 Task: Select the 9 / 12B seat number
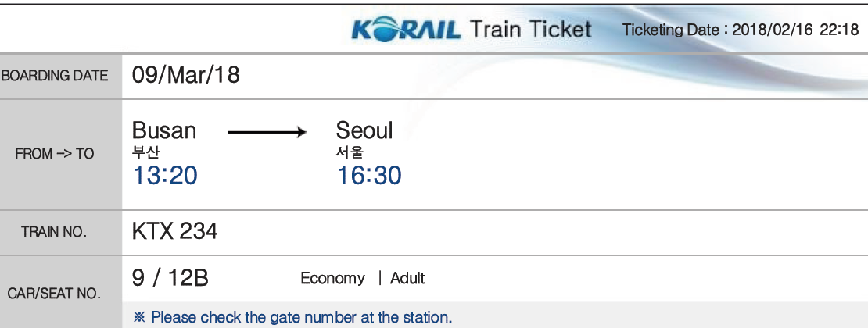coord(170,278)
